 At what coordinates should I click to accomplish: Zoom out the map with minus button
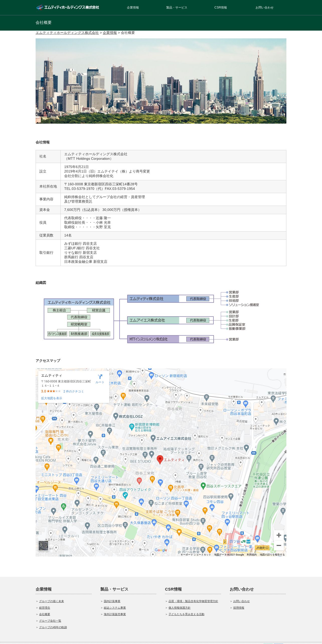[279, 545]
